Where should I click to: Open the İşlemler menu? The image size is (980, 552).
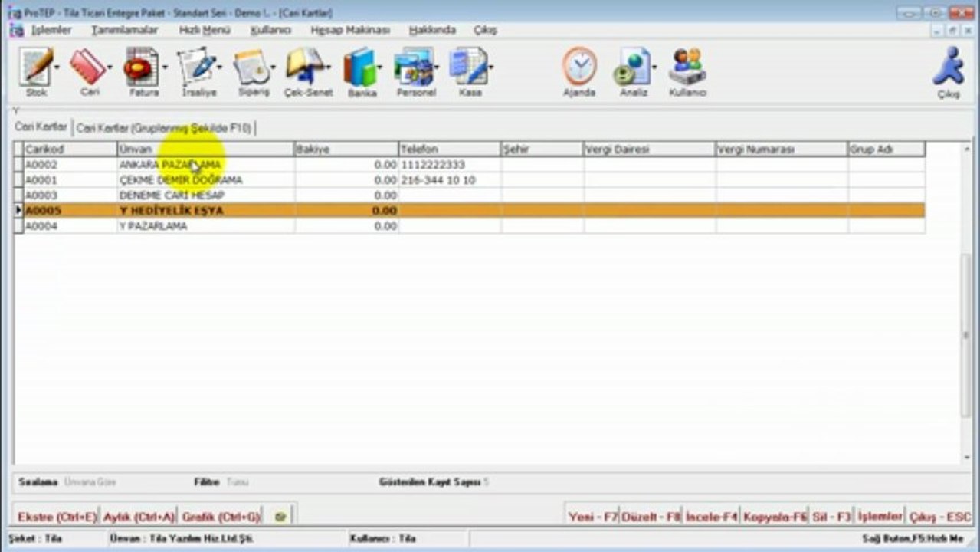click(x=51, y=30)
